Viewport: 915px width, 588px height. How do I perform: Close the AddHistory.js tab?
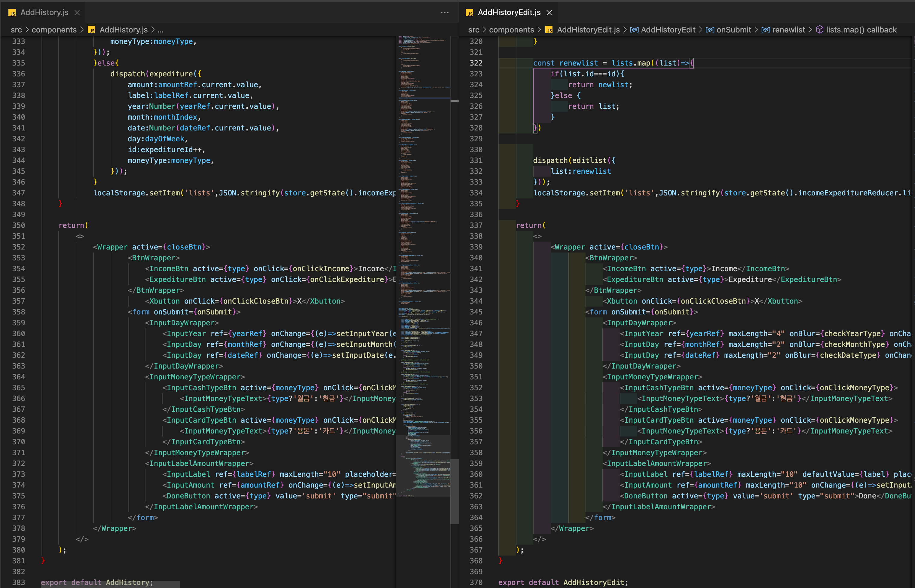click(77, 13)
